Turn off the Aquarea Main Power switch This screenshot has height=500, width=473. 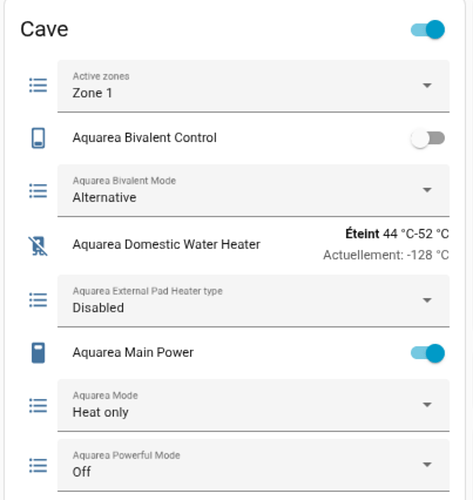[x=428, y=353]
